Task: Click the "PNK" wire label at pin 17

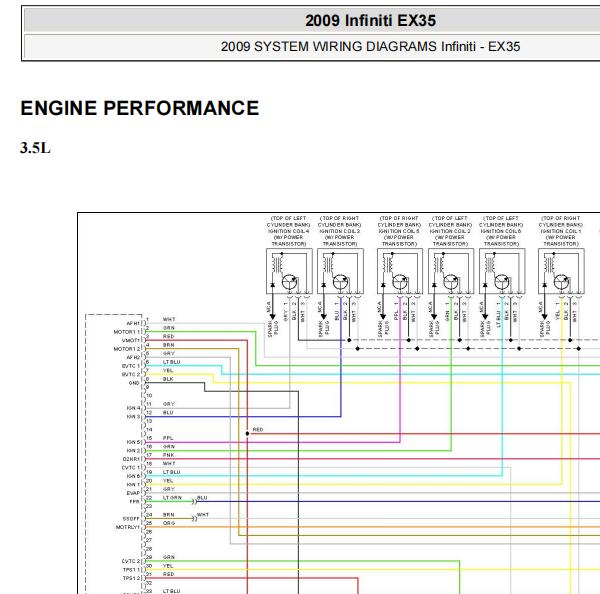Action: pyautogui.click(x=168, y=455)
